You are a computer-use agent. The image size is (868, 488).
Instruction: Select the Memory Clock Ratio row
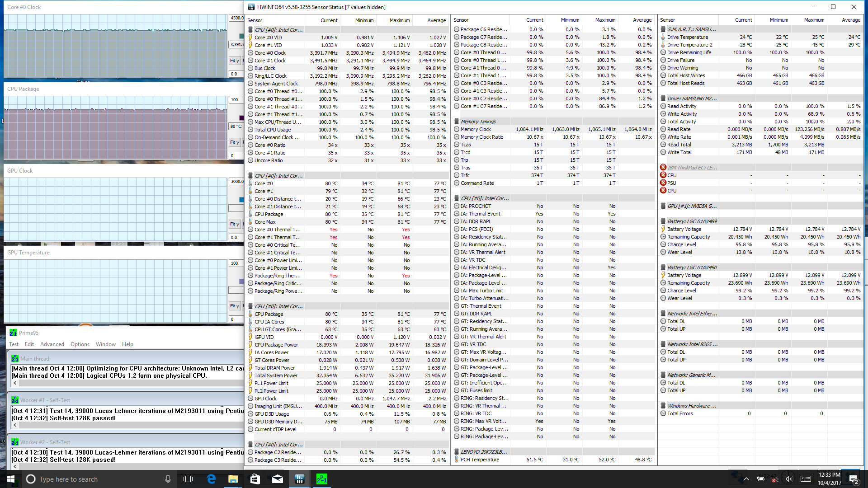(554, 137)
